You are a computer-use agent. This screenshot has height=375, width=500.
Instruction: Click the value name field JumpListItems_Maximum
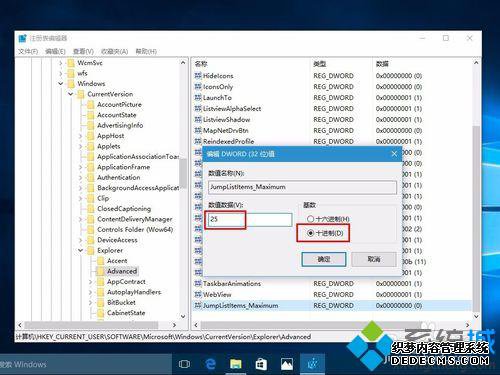[x=302, y=187]
